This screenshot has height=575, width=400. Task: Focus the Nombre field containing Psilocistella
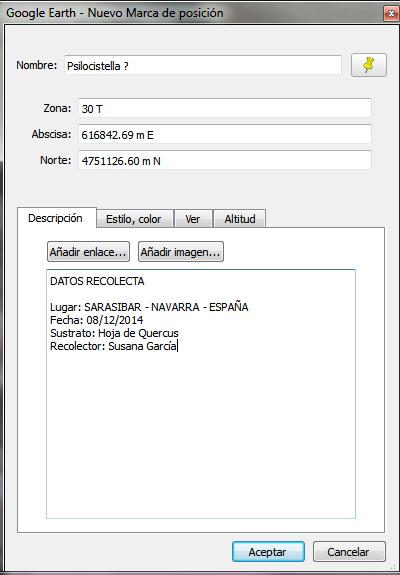click(x=203, y=66)
